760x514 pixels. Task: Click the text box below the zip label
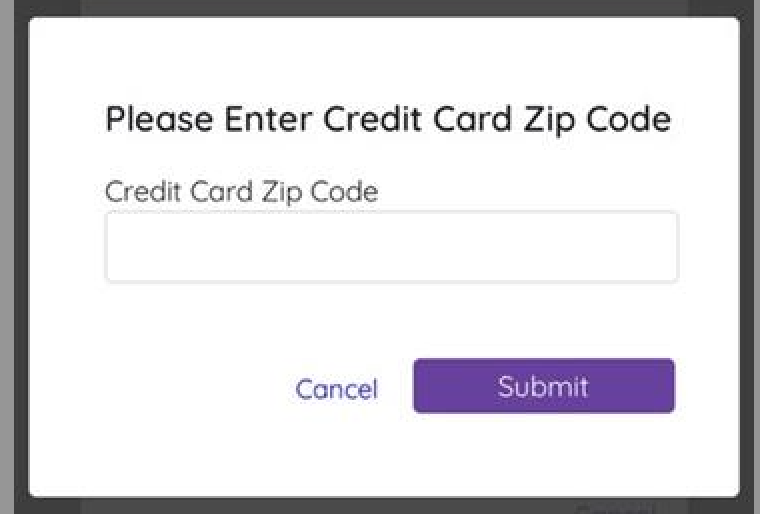click(391, 247)
